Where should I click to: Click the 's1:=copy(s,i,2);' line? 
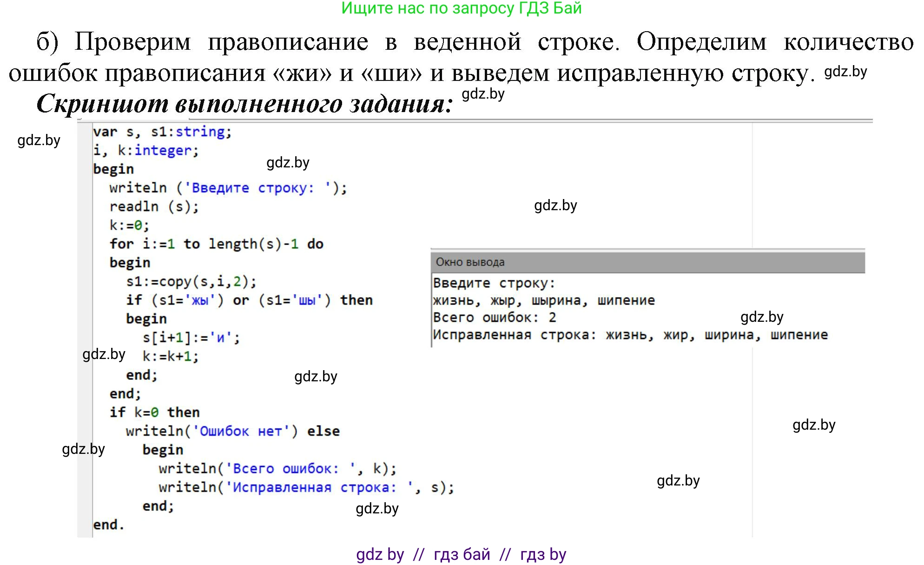pyautogui.click(x=191, y=282)
